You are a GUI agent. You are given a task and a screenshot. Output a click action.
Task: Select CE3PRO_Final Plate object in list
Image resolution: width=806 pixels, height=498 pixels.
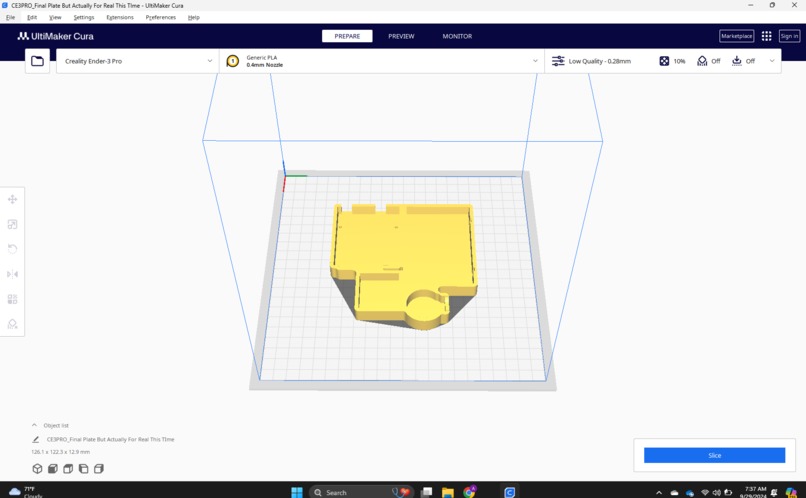(111, 439)
